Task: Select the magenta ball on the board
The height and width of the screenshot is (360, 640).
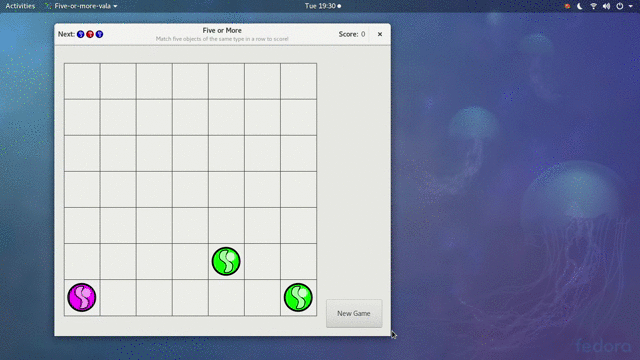Action: coord(82,297)
